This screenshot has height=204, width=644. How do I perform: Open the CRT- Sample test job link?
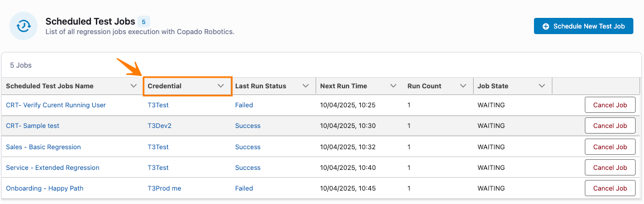click(x=32, y=126)
